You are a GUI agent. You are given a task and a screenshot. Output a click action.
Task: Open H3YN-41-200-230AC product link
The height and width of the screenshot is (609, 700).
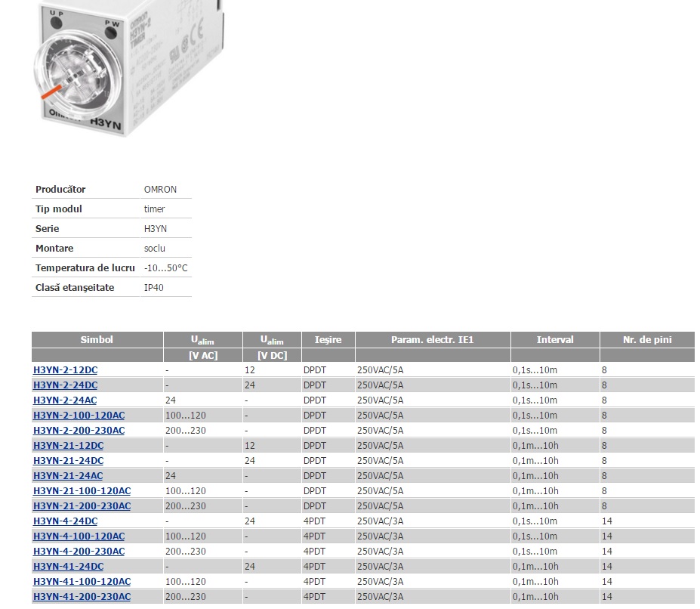pos(82,597)
